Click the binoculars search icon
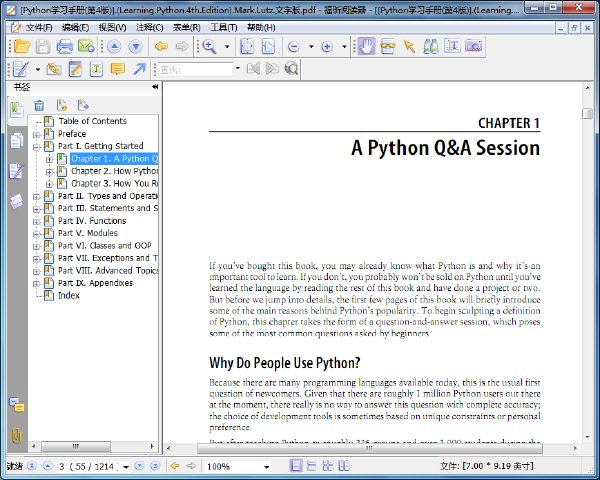600x480 pixels. point(431,47)
